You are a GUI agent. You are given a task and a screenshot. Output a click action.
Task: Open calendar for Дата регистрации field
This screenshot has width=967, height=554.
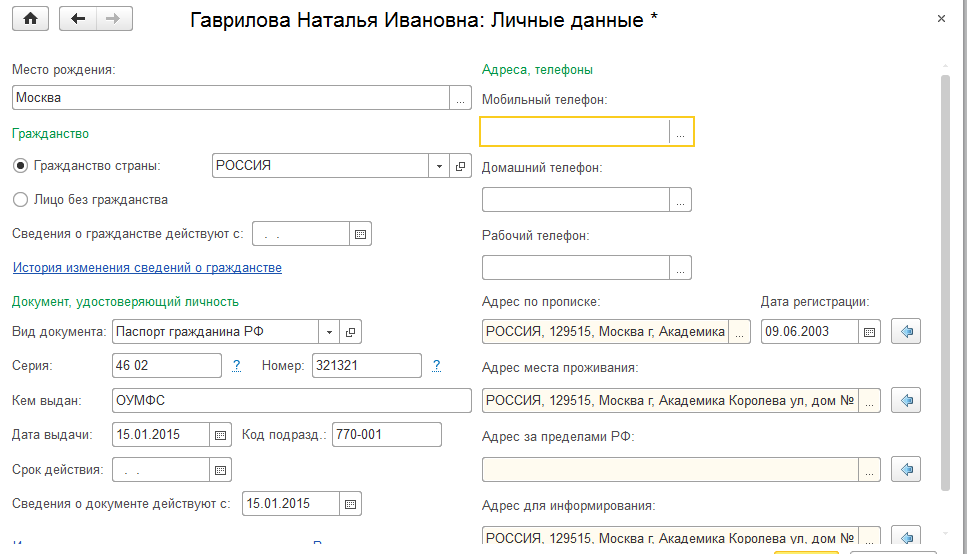[869, 332]
